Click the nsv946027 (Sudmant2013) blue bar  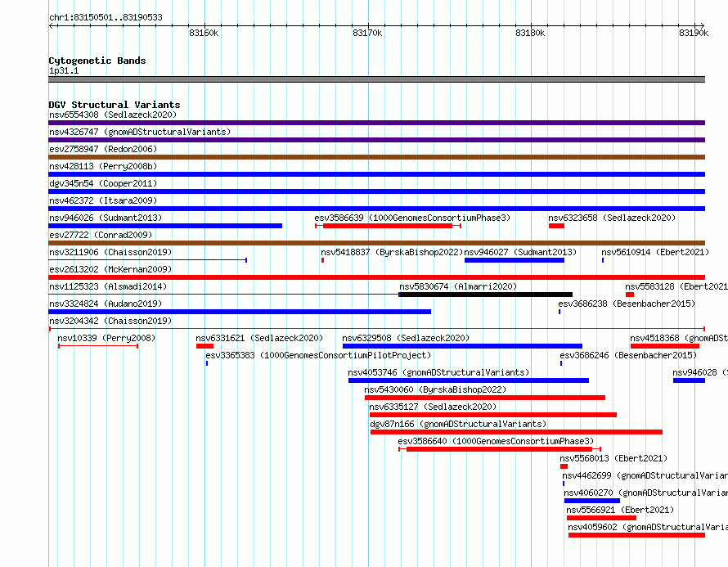(515, 260)
